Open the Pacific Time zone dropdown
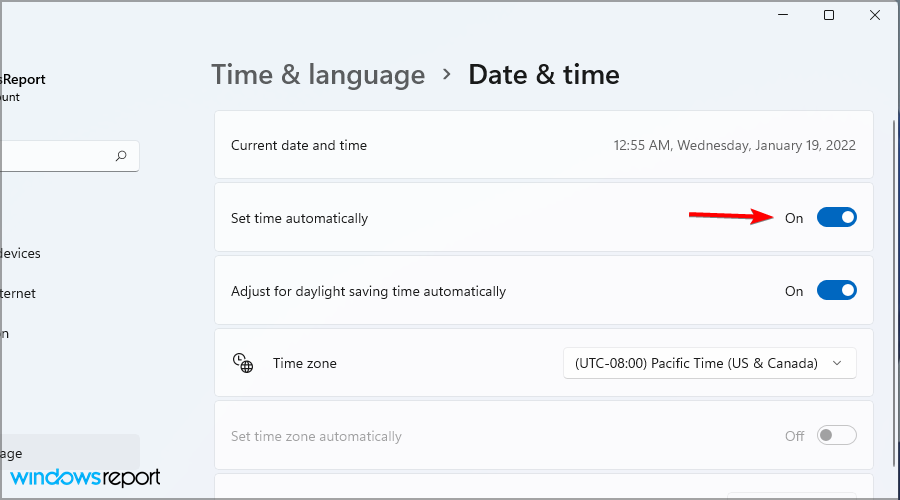The height and width of the screenshot is (500, 900). (x=710, y=363)
